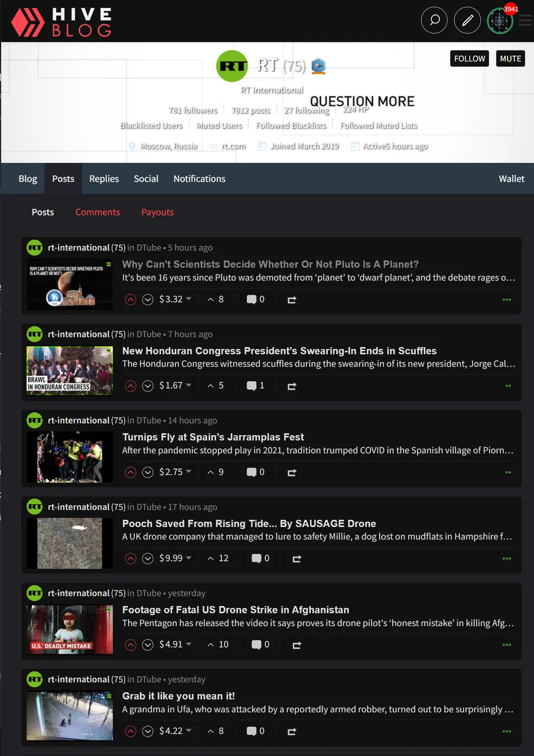Show the 8 voters on Pluto post
The width and height of the screenshot is (534, 756).
215,299
